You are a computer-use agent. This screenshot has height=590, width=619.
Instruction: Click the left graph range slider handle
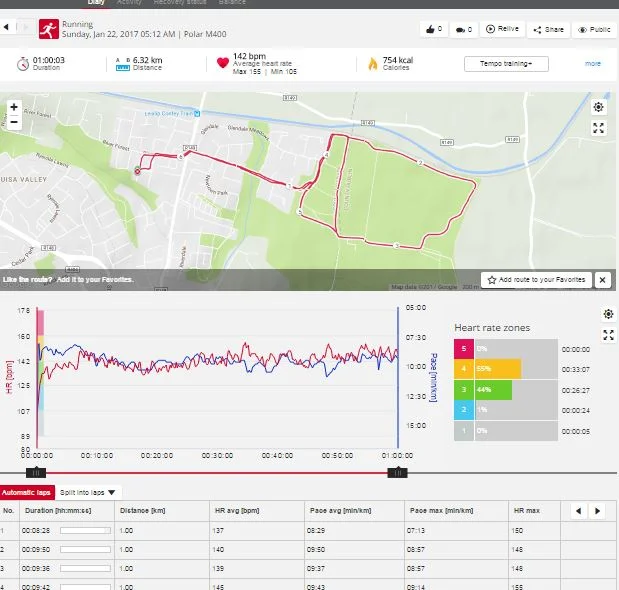[36, 472]
